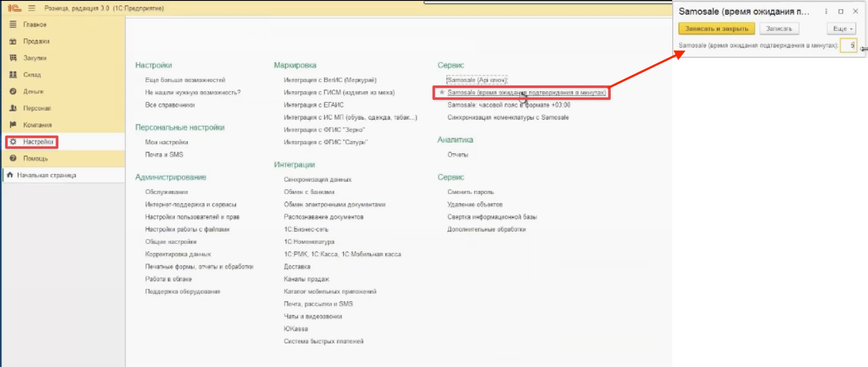Open Интеграция с ВетИС (Меркурий) link
868x367 pixels.
pyautogui.click(x=330, y=80)
